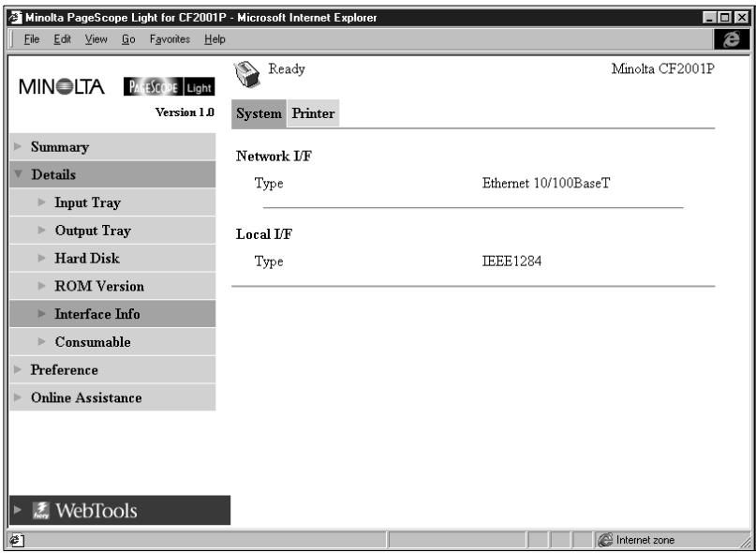Minimize the Internet Explorer window
This screenshot has width=756, height=553.
[709, 18]
